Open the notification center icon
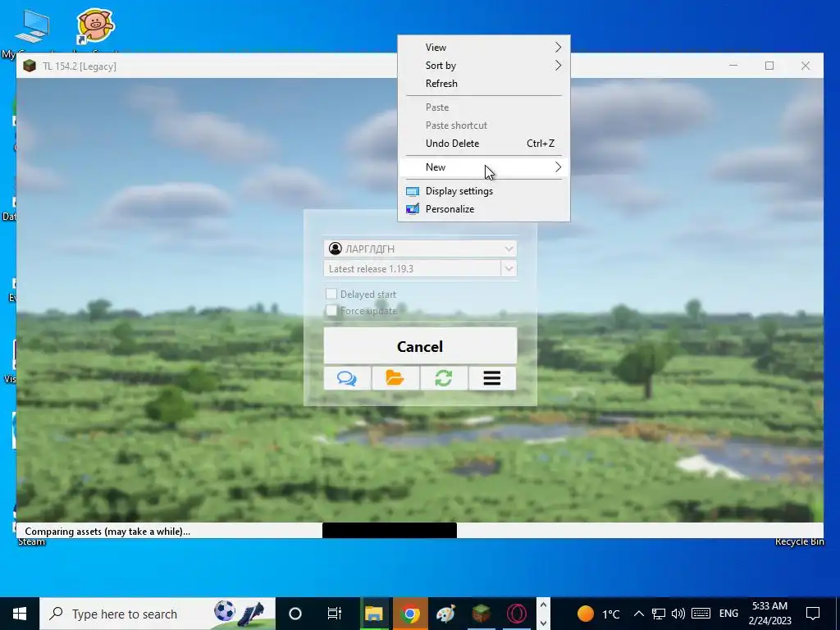The width and height of the screenshot is (840, 630). (x=813, y=614)
